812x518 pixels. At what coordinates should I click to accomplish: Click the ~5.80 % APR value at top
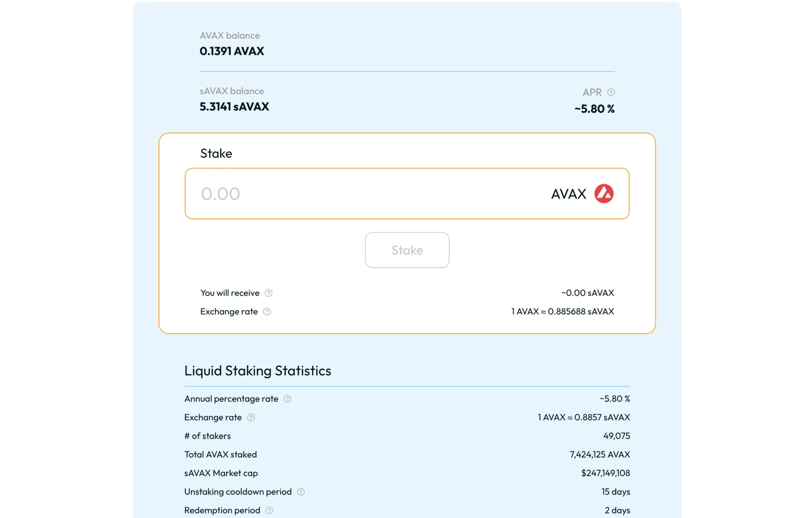[x=594, y=109]
